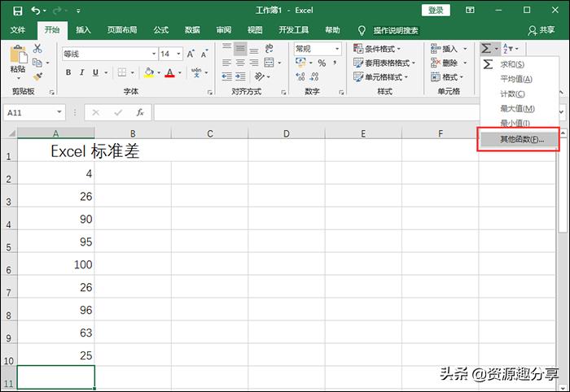Select the Format Painter brush icon
Viewport: 570px width, 392px height.
tap(37, 76)
